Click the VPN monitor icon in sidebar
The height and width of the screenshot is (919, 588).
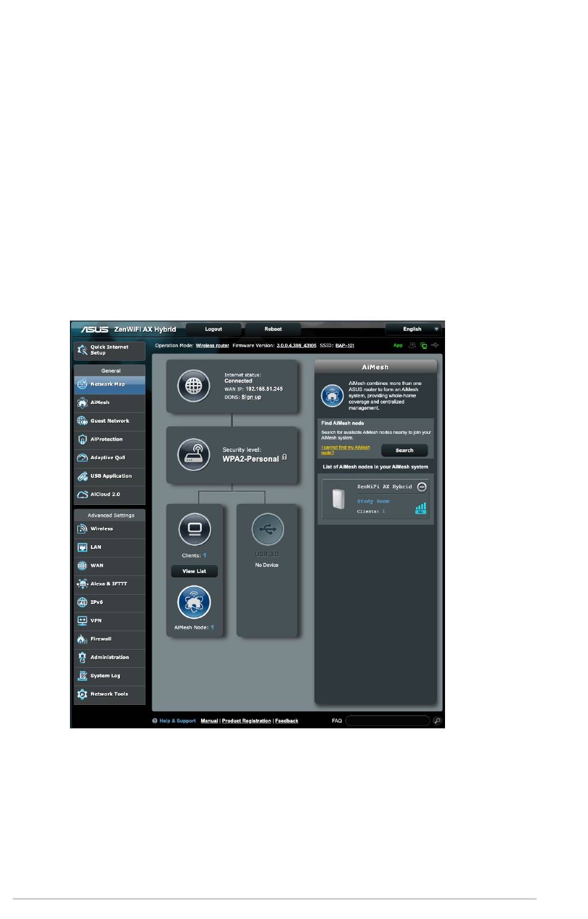pos(82,621)
